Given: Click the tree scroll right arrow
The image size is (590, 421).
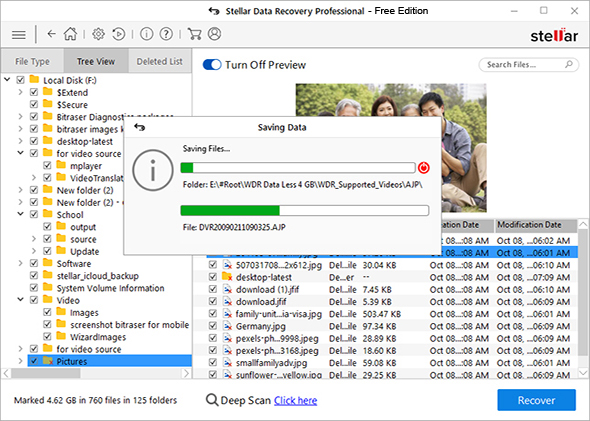Looking at the screenshot, I should pyautogui.click(x=186, y=373).
